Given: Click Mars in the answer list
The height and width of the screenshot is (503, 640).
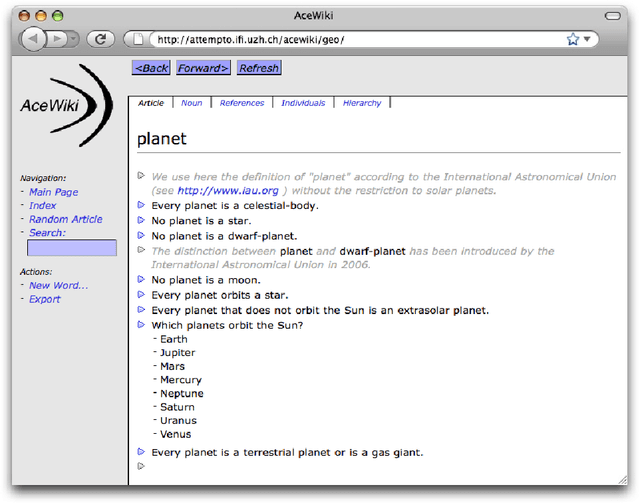Looking at the screenshot, I should click(x=172, y=366).
